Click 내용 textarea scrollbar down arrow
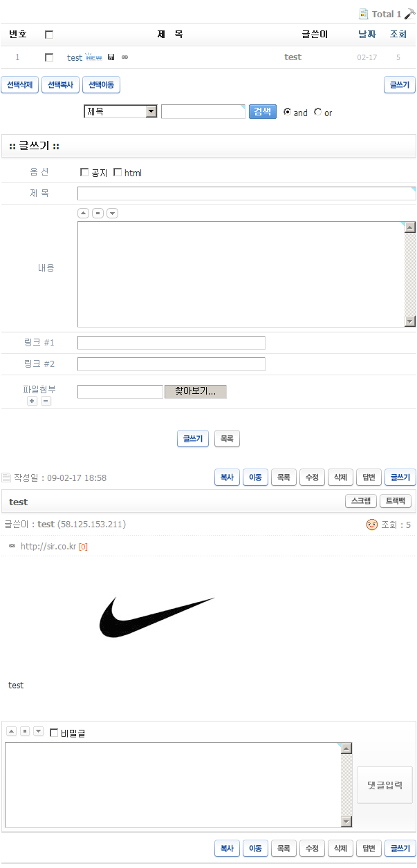This screenshot has height=868, width=417. (x=410, y=321)
